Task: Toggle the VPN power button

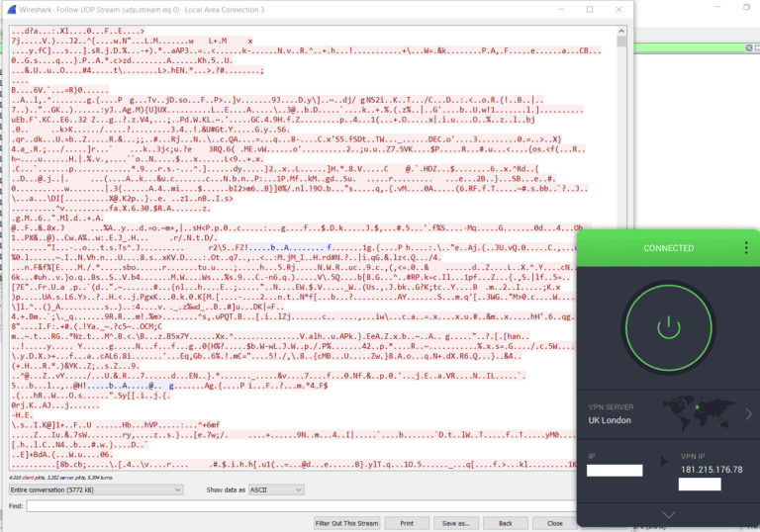Action: pyautogui.click(x=669, y=324)
